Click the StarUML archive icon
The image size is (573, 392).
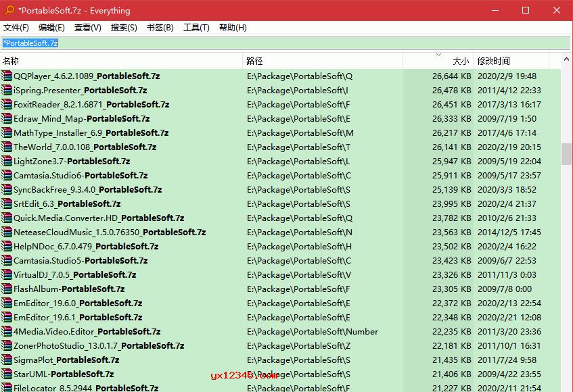[7, 374]
